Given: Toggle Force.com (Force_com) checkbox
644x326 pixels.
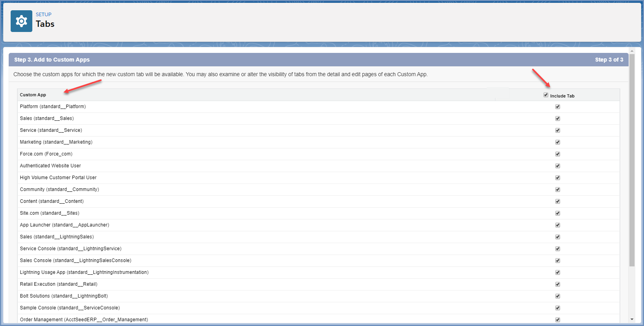Looking at the screenshot, I should click(x=558, y=154).
